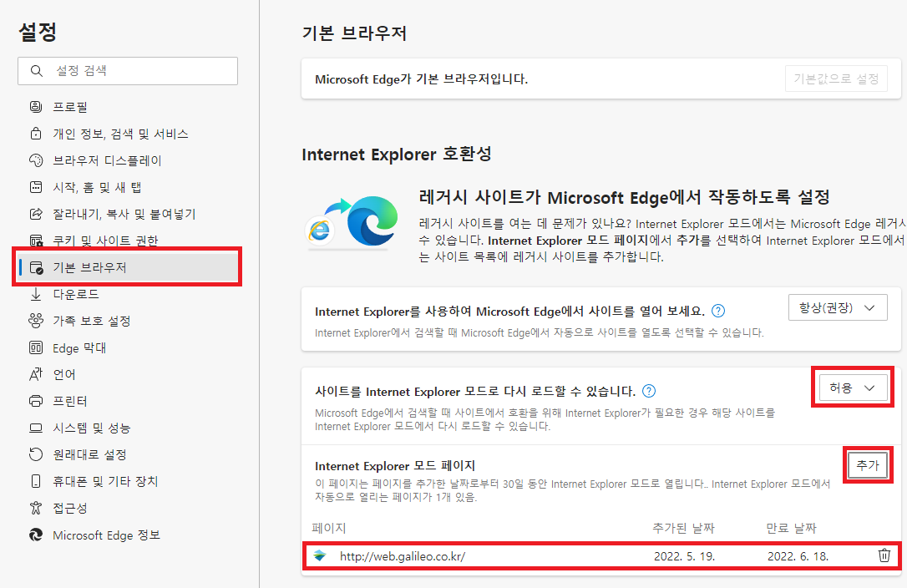
Task: Click the 기본값으로 설정 button
Action: (835, 79)
